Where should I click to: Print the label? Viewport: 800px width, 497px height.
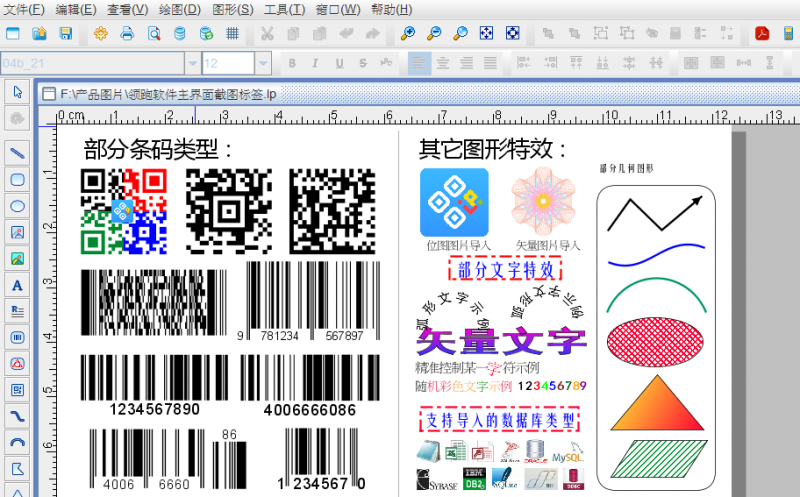tap(127, 34)
